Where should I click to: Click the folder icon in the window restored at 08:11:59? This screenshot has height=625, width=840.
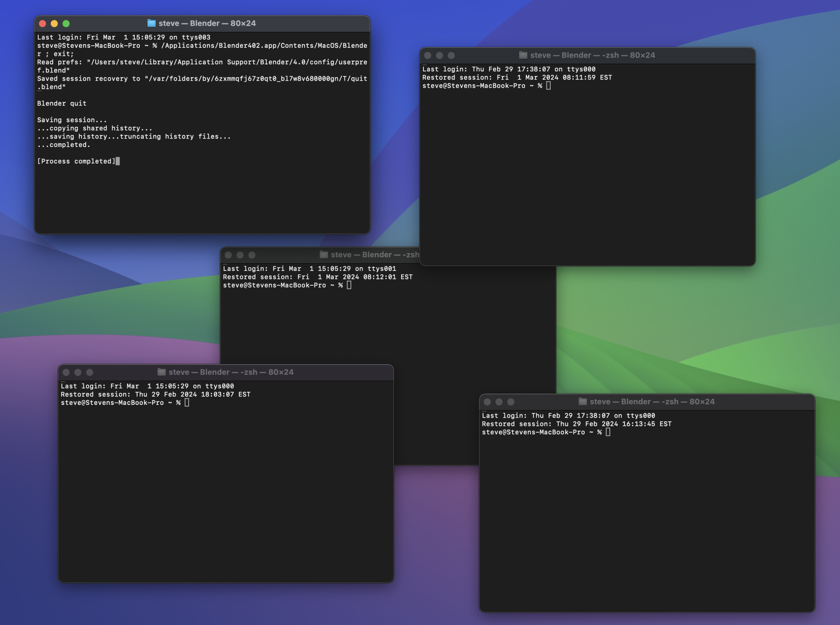[x=523, y=55]
